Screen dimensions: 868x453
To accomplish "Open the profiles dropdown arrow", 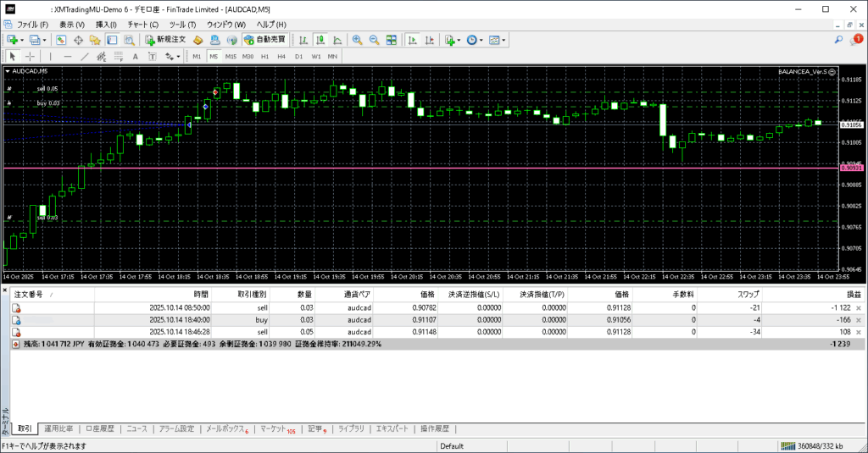I will click(44, 40).
